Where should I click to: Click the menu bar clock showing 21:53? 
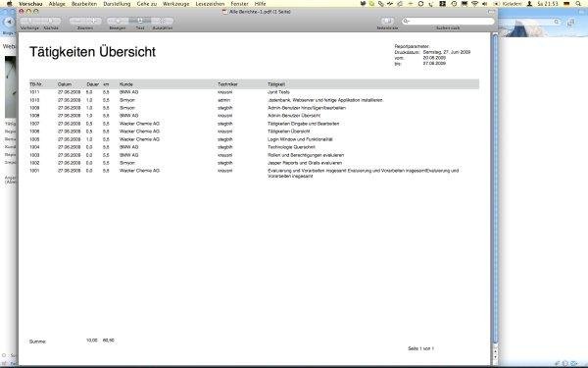click(548, 3)
